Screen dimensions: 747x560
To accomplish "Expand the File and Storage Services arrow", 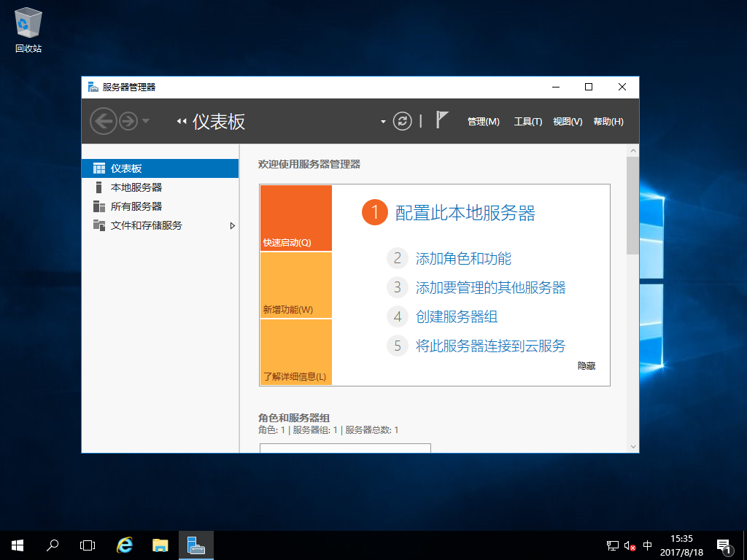I will pos(233,226).
